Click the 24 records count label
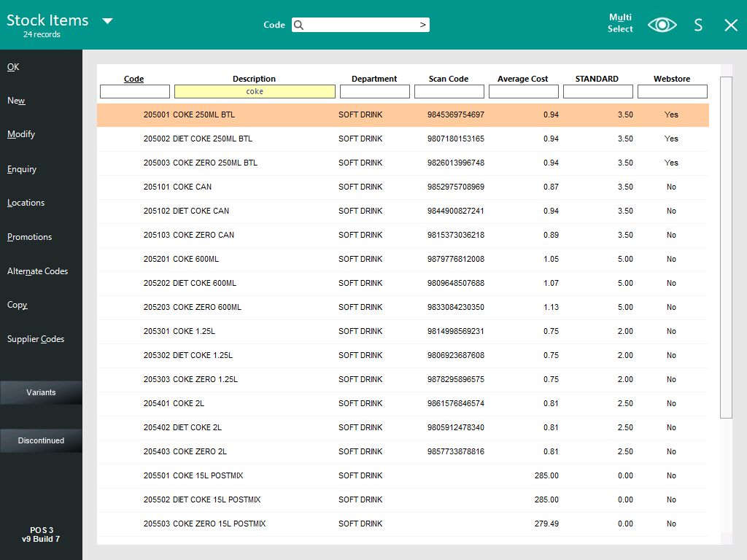747x560 pixels. coord(42,34)
